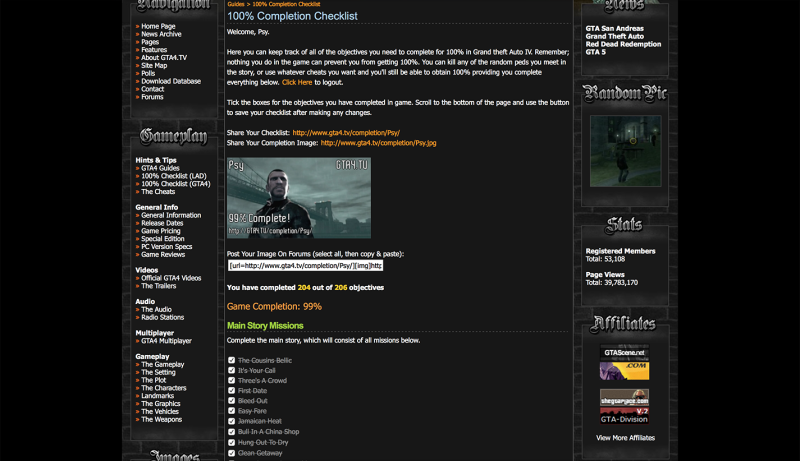Toggle the Hung Out To Dry checkbox
The width and height of the screenshot is (800, 461).
point(232,442)
